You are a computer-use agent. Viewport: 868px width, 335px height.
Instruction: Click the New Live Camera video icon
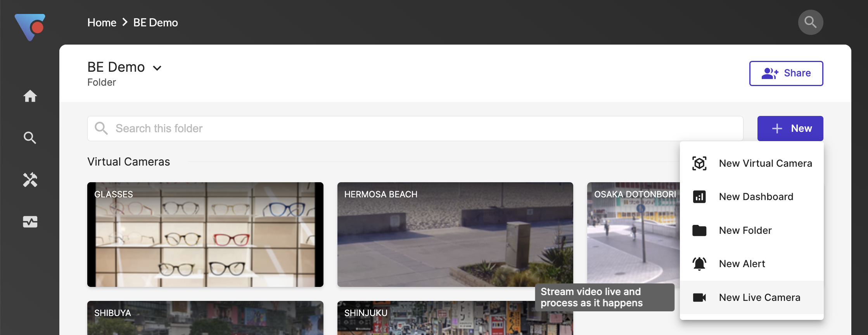click(699, 297)
